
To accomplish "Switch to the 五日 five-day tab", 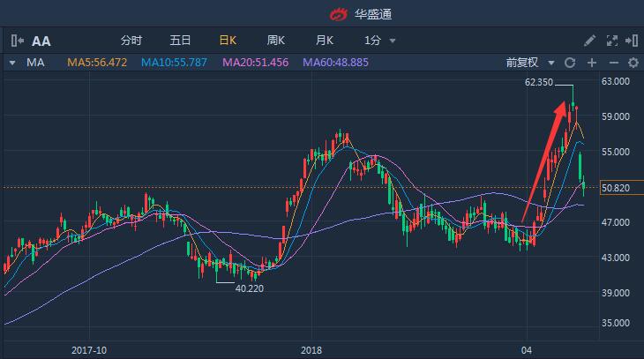I will (180, 41).
